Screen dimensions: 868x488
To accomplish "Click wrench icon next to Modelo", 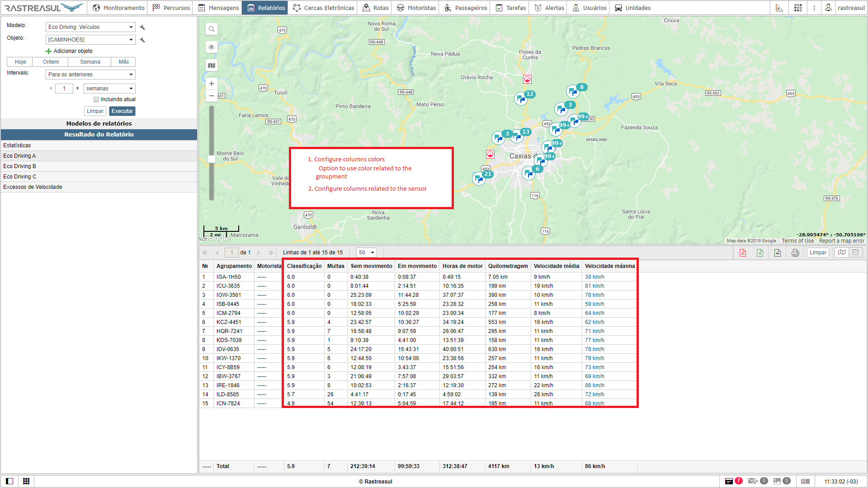I will tap(142, 27).
